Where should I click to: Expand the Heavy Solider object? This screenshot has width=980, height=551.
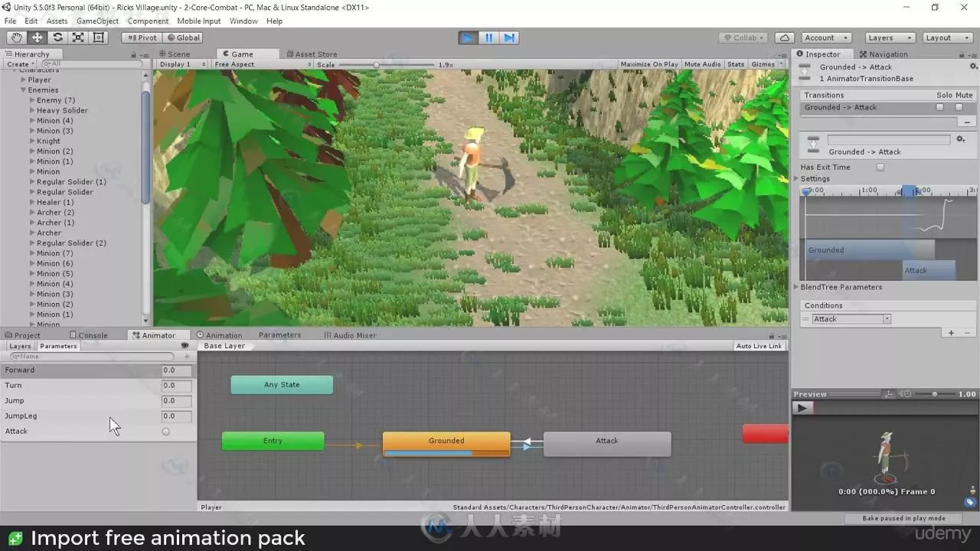32,110
